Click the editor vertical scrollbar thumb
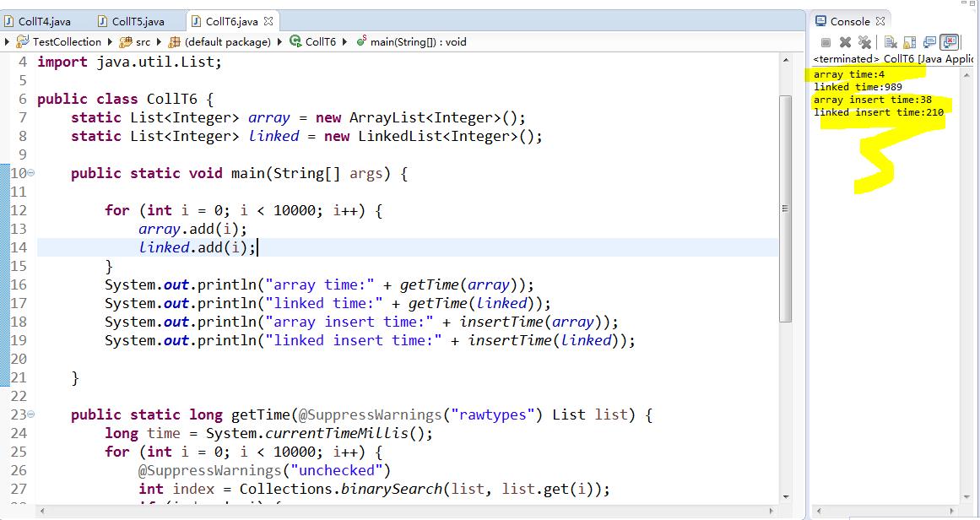Image resolution: width=980 pixels, height=520 pixels. (786, 209)
